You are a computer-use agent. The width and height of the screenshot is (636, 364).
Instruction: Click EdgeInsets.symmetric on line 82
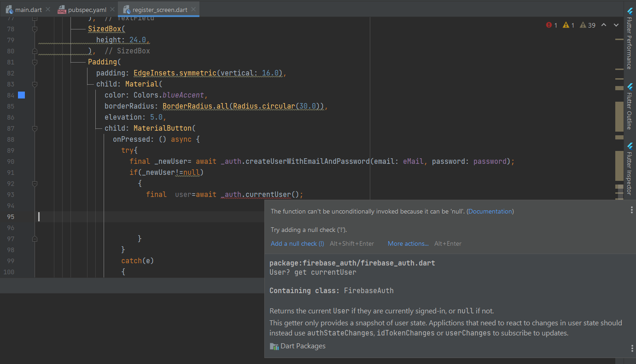[x=175, y=73]
